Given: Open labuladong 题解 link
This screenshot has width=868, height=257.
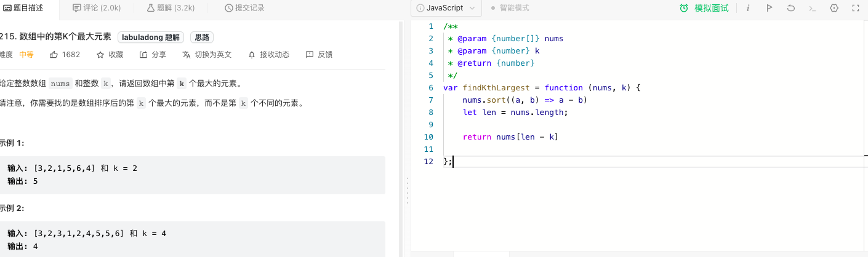Looking at the screenshot, I should [x=151, y=37].
